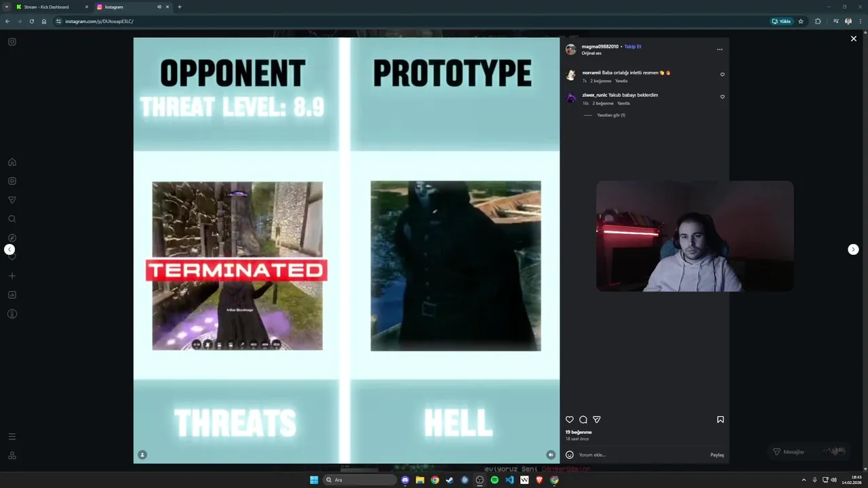Switch to Stream - Kick Dashboard tab
The image size is (868, 488).
[x=53, y=7]
